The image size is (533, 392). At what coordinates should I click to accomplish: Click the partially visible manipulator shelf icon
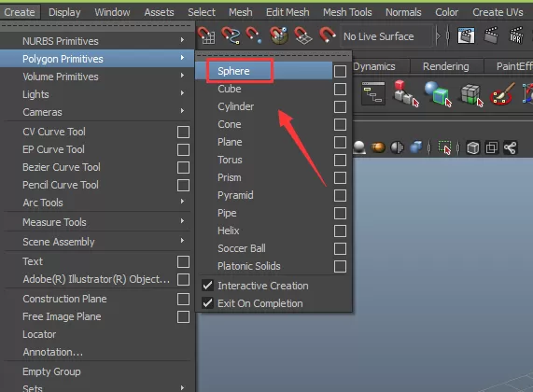tap(528, 93)
